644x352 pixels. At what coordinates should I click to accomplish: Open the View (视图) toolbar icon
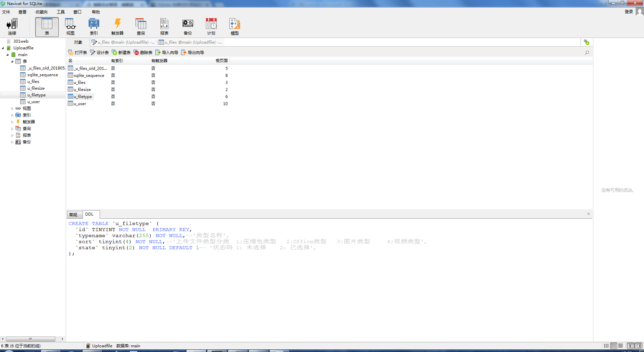pos(70,27)
